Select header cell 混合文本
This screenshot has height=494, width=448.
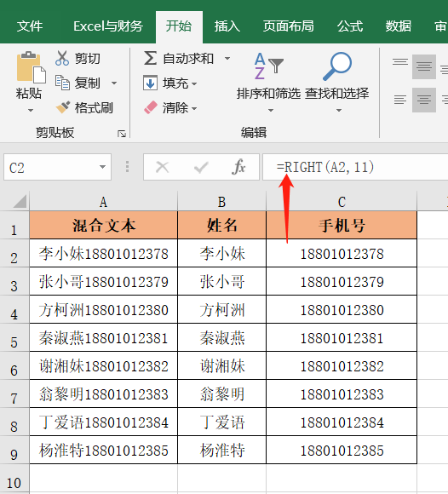coord(104,225)
